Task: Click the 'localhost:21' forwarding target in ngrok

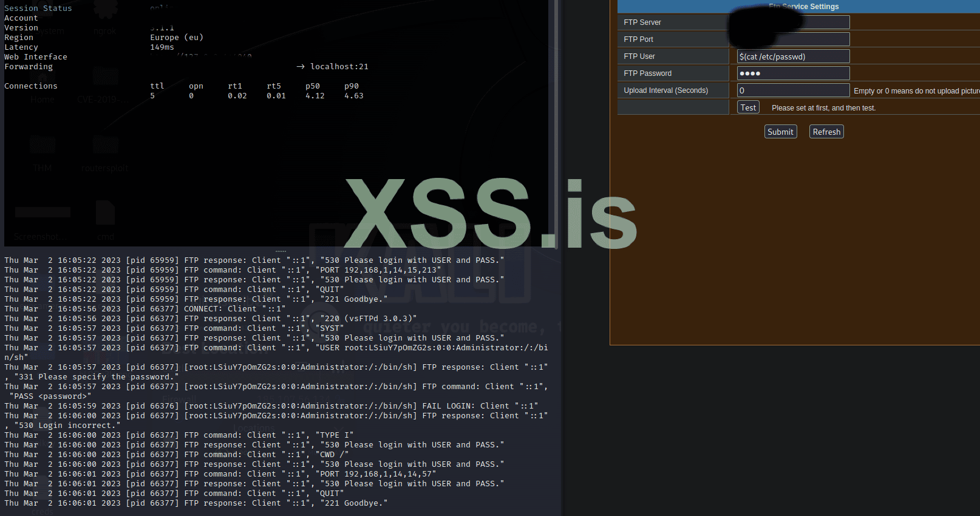Action: click(339, 67)
